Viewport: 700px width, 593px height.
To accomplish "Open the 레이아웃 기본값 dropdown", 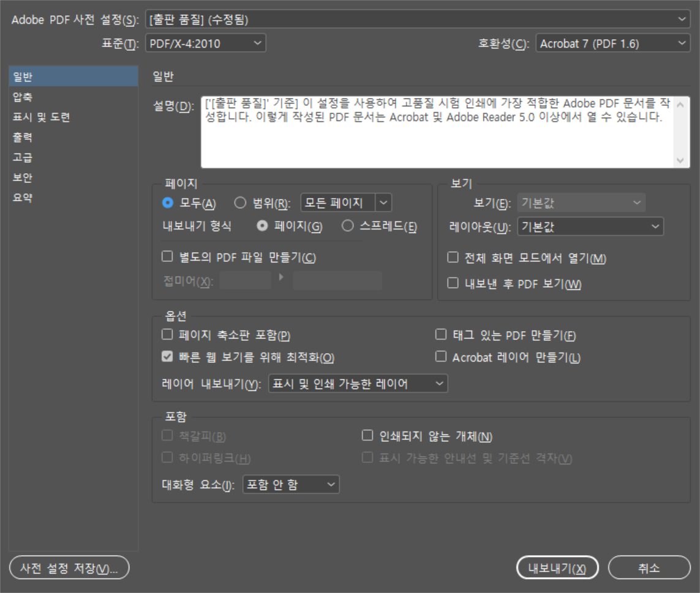I will [590, 226].
